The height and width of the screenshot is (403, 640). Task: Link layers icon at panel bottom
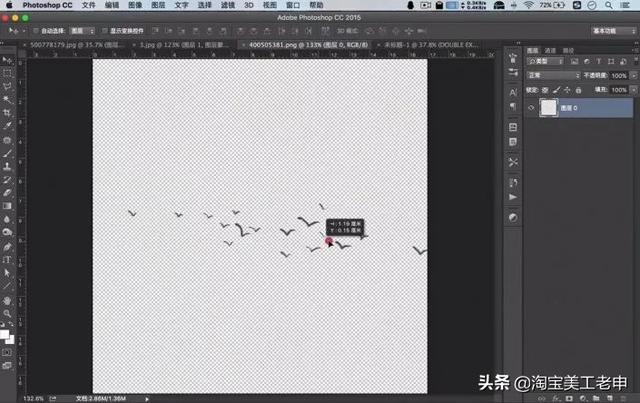[542, 398]
